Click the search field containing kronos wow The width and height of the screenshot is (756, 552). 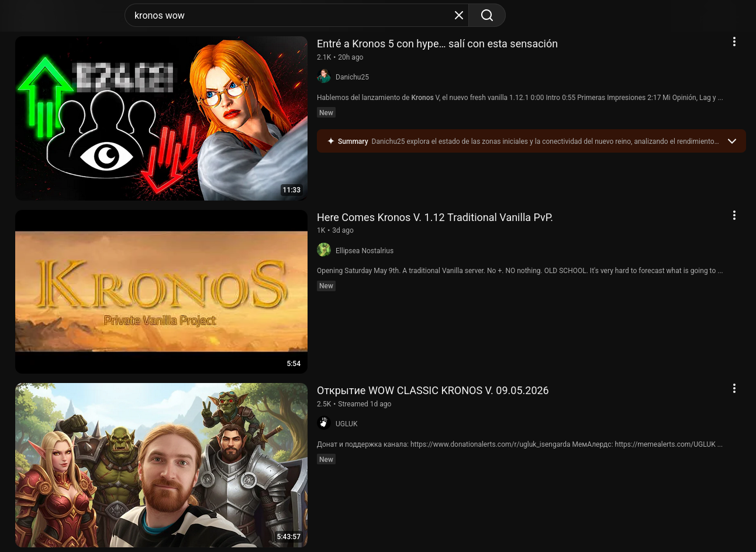(x=291, y=15)
